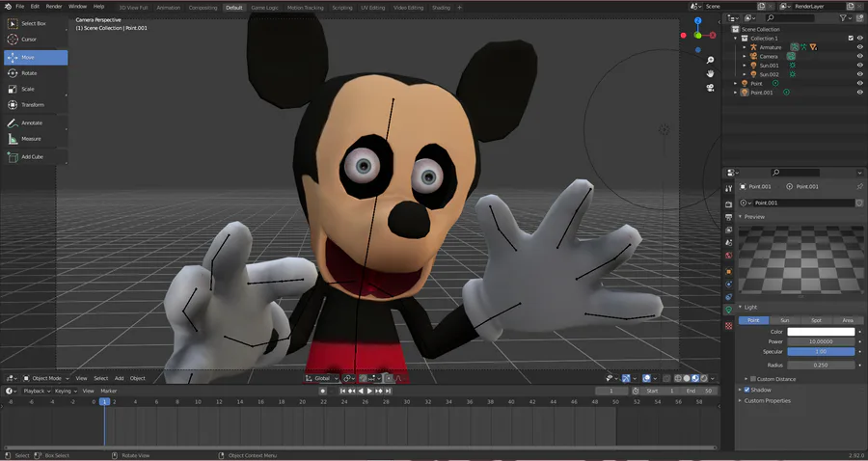Switch to the Shading workspace tab
This screenshot has height=461, width=868.
coord(441,8)
